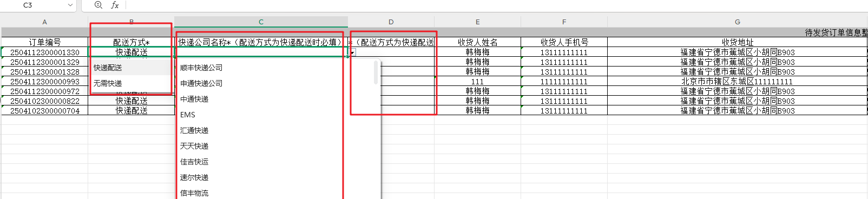Click recipient name cell showing 111
This screenshot has width=868, height=199.
click(x=477, y=82)
